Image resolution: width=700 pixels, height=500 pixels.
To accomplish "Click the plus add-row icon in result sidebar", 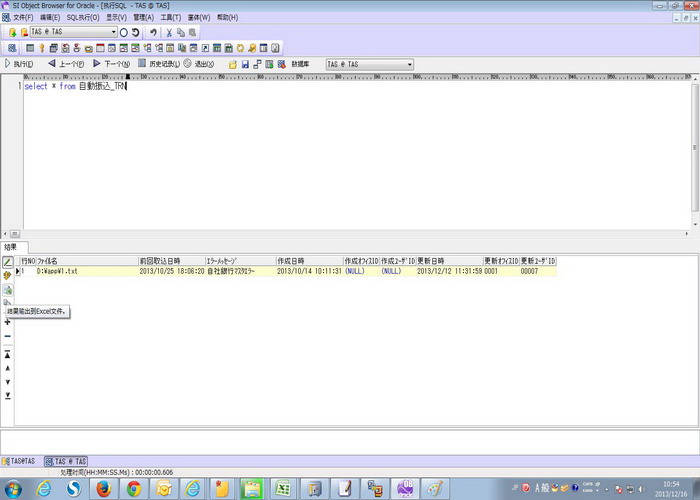I will click(7, 322).
